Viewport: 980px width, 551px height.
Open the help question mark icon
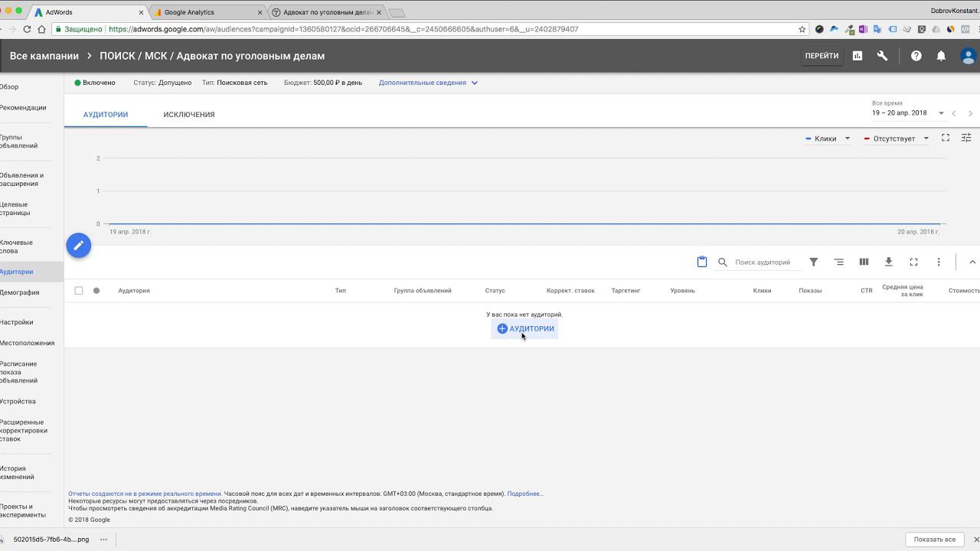(916, 56)
